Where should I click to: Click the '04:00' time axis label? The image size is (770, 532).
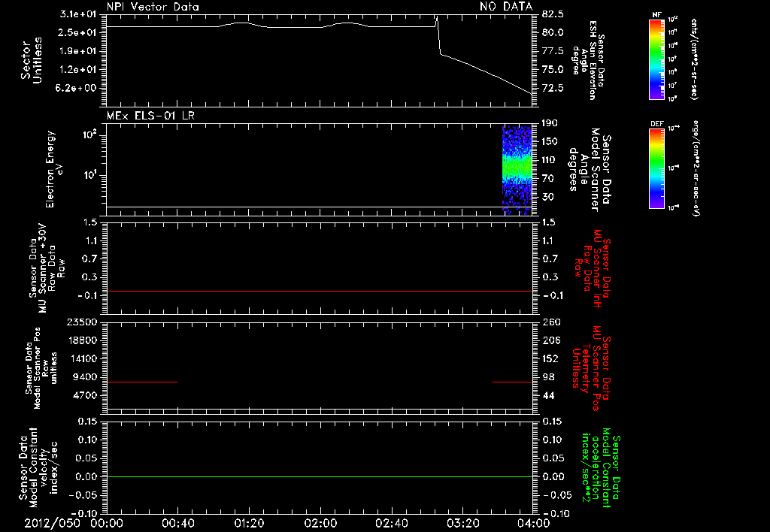click(533, 523)
